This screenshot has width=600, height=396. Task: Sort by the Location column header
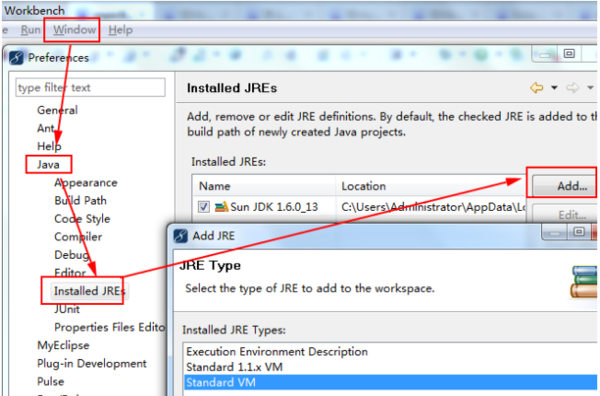pos(430,186)
